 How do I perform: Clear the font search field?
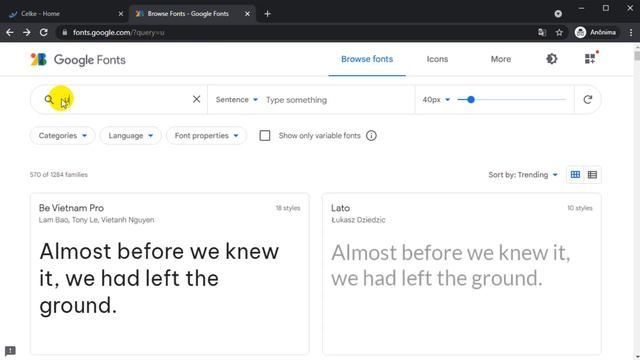click(196, 99)
